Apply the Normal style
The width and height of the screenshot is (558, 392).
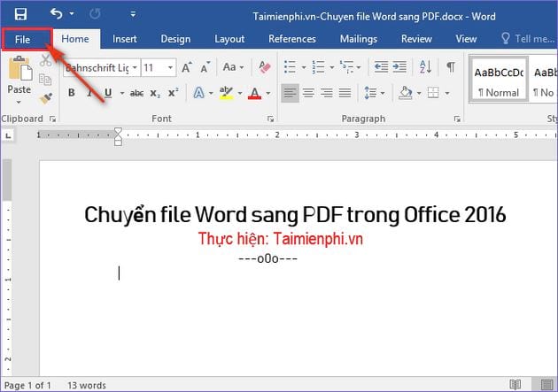[x=498, y=80]
